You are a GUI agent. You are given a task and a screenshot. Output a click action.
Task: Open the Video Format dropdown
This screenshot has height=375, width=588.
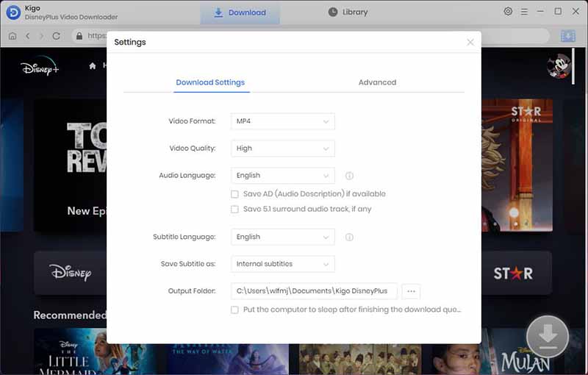pos(283,121)
